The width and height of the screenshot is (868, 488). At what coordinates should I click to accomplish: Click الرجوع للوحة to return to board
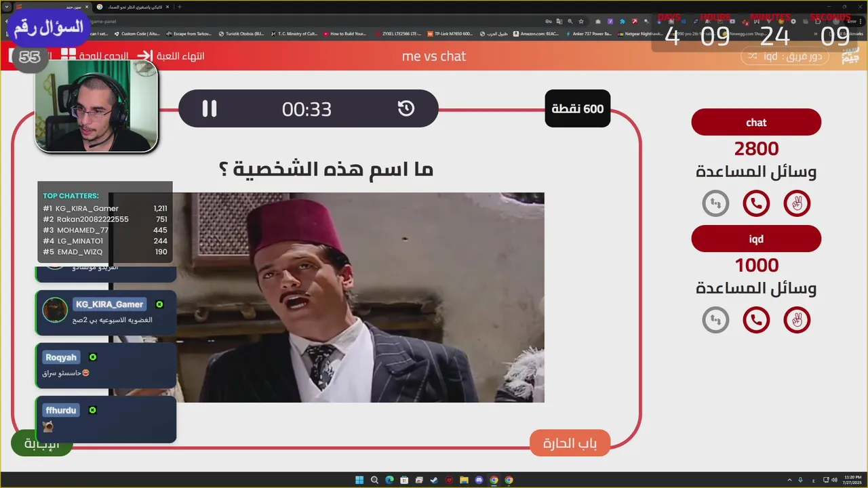coord(103,56)
